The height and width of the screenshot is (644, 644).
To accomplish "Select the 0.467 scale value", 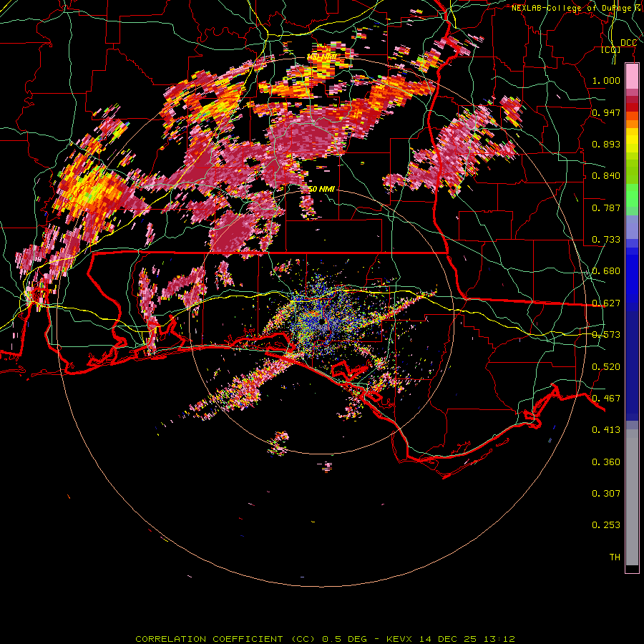I will pyautogui.click(x=606, y=399).
